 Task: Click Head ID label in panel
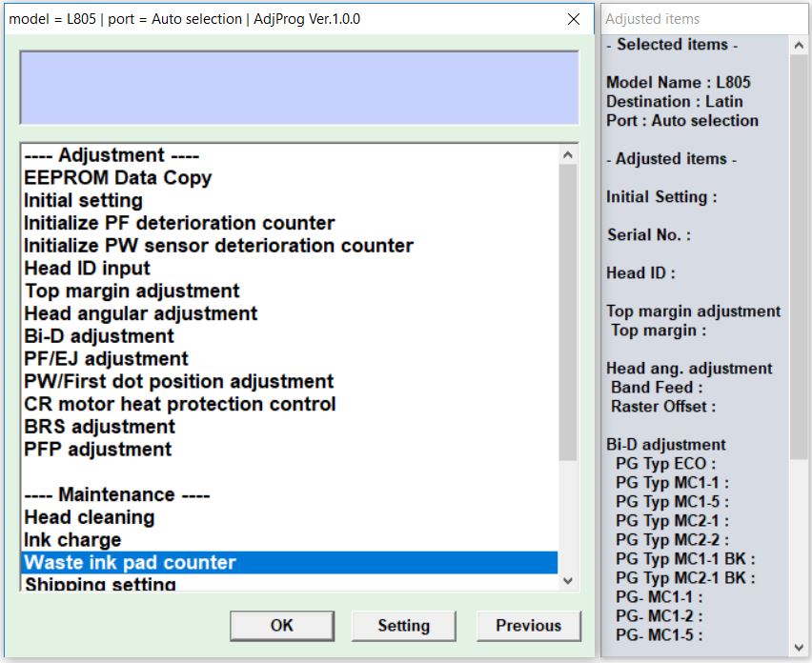[x=641, y=272]
